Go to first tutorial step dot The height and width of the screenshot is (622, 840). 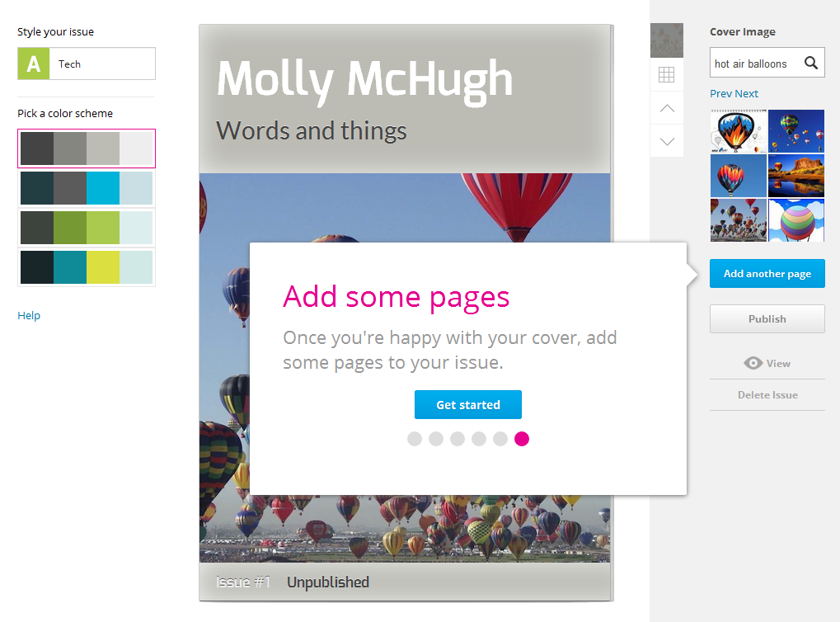tap(415, 439)
